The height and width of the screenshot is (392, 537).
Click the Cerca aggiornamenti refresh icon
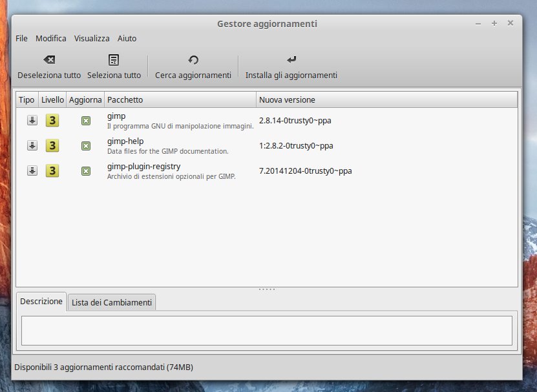193,60
